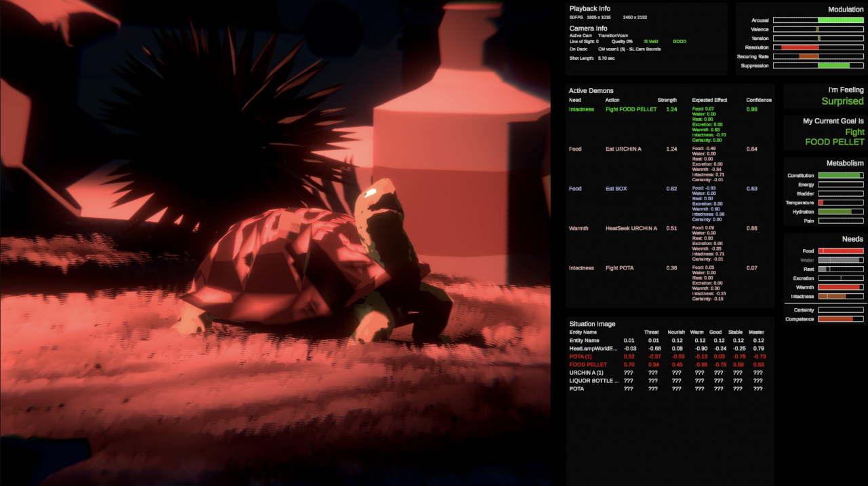
Task: Click the green Surprised feeling label
Action: [842, 101]
